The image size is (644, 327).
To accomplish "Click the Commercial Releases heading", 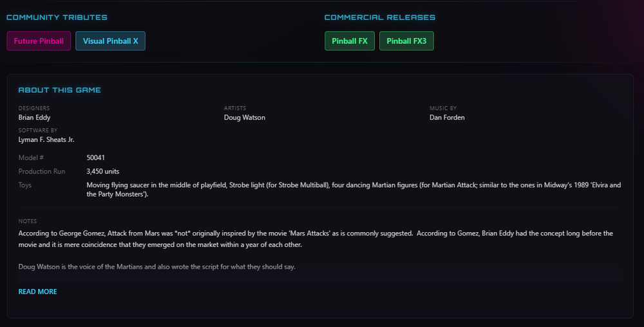I will pyautogui.click(x=379, y=17).
